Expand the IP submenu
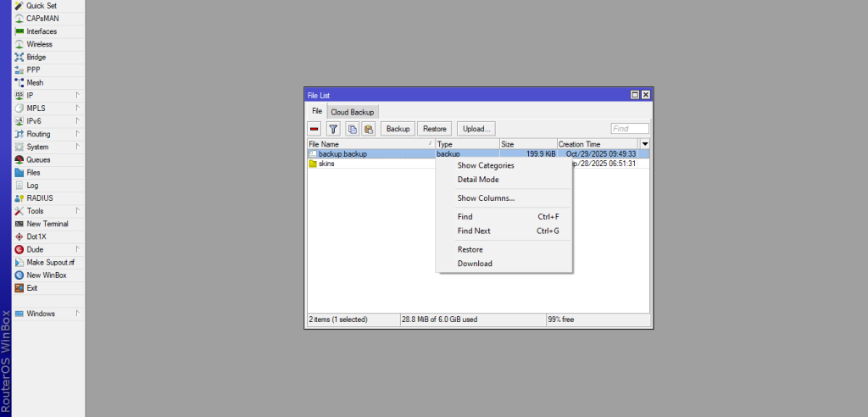The width and height of the screenshot is (868, 417). [31, 96]
